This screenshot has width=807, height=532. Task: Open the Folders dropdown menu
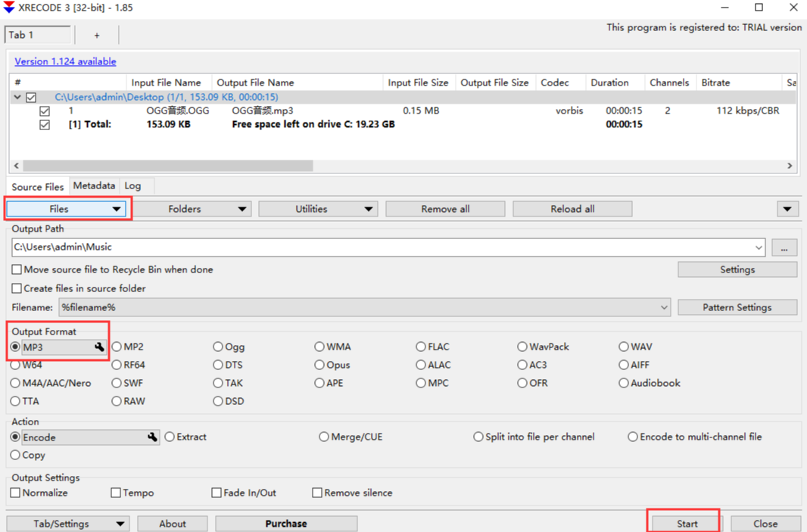point(192,209)
